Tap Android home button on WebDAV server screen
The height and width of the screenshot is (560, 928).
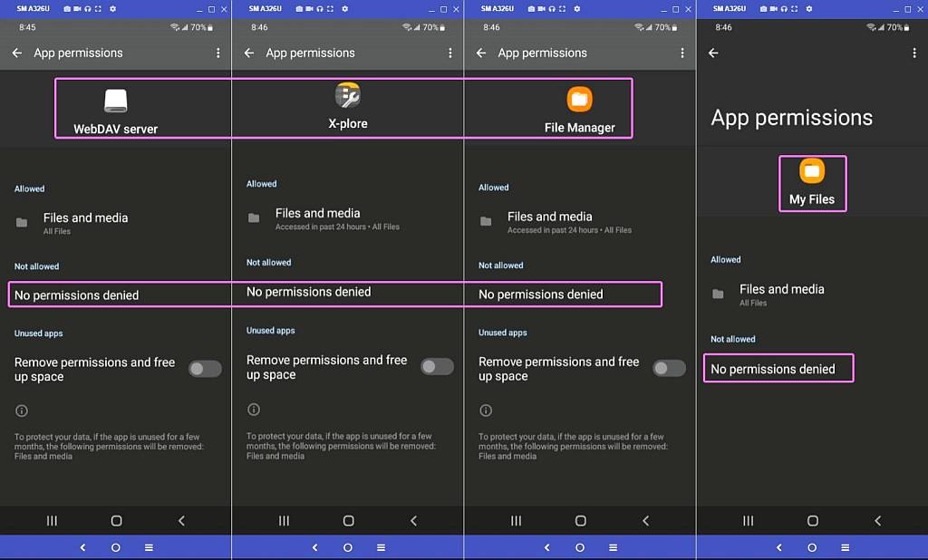click(x=117, y=520)
